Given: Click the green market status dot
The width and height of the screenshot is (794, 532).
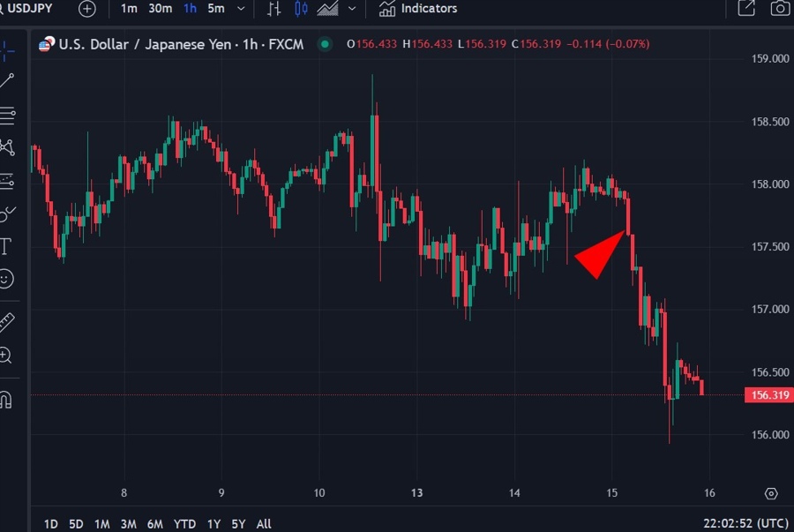Looking at the screenshot, I should pos(325,44).
